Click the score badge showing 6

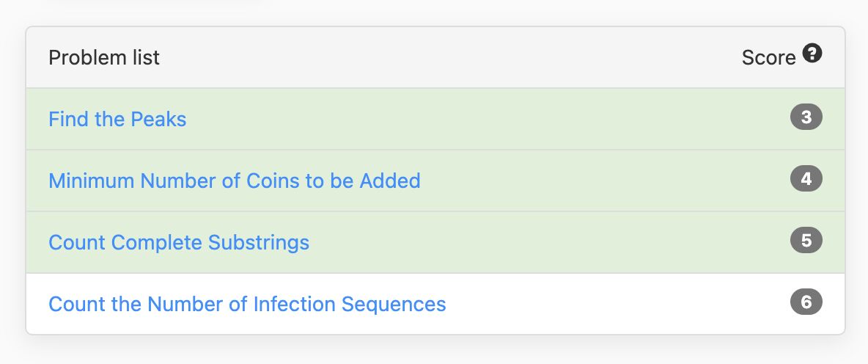click(x=806, y=302)
